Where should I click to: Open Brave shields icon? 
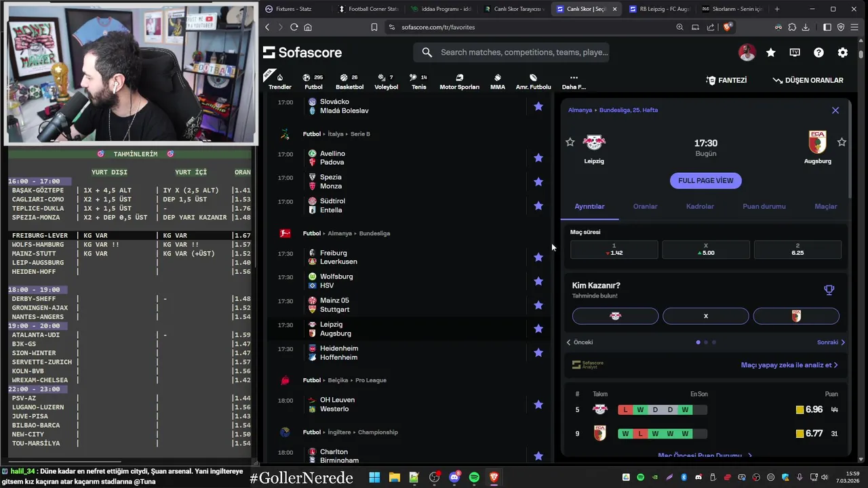coord(728,27)
